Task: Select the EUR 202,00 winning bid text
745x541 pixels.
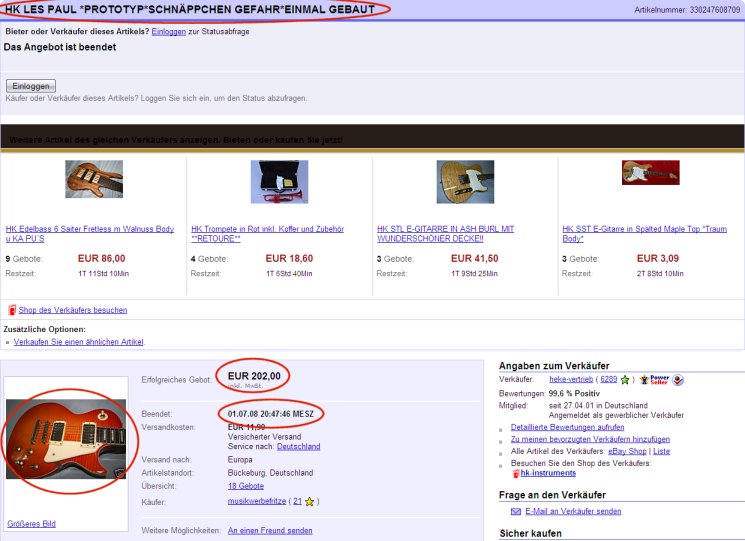Action: [254, 376]
